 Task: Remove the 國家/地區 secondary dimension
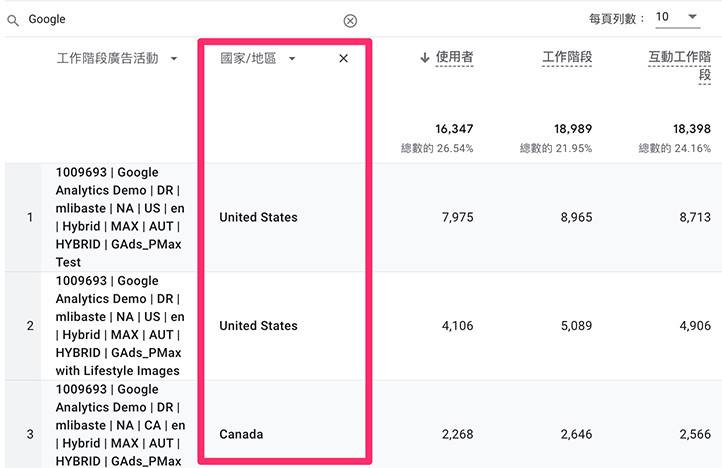(x=344, y=59)
